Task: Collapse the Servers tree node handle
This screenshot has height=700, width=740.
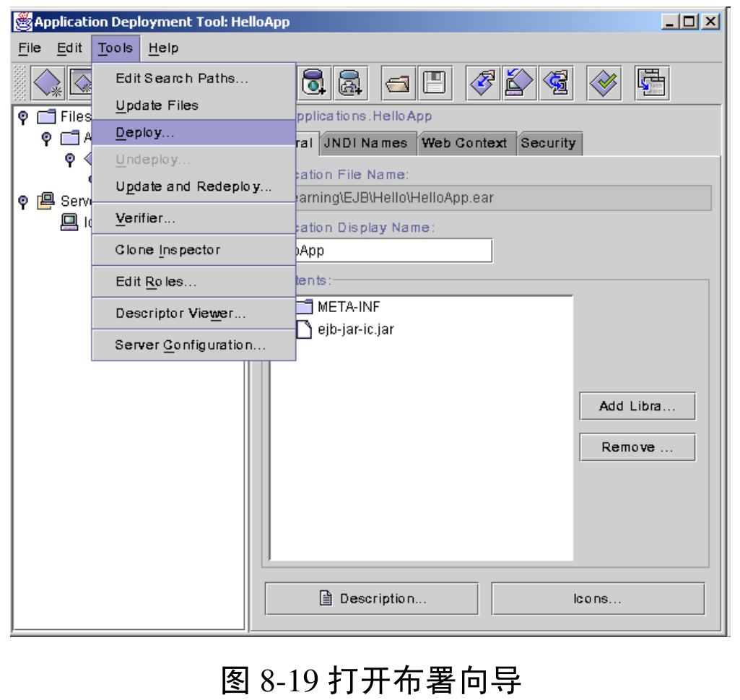Action: pos(22,202)
